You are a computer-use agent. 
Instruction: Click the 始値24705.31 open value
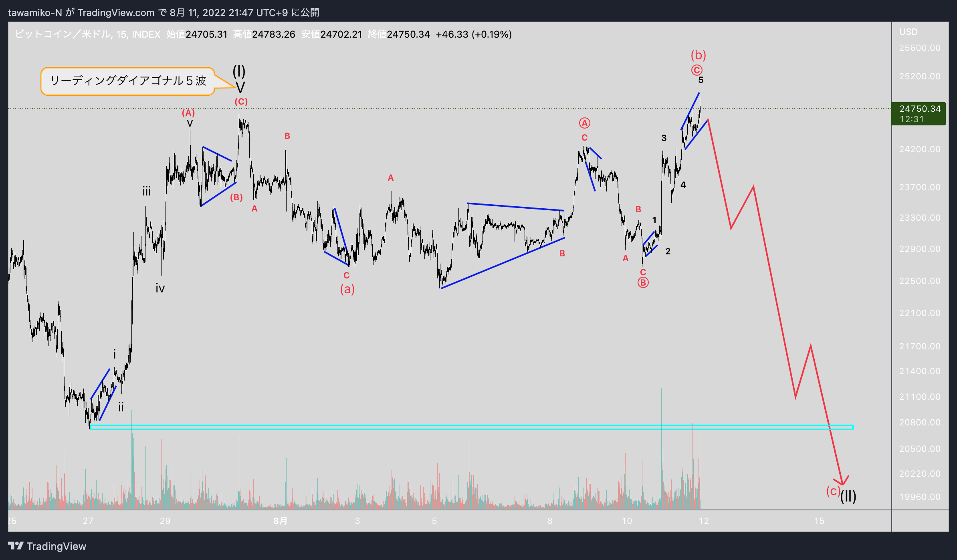click(x=197, y=34)
